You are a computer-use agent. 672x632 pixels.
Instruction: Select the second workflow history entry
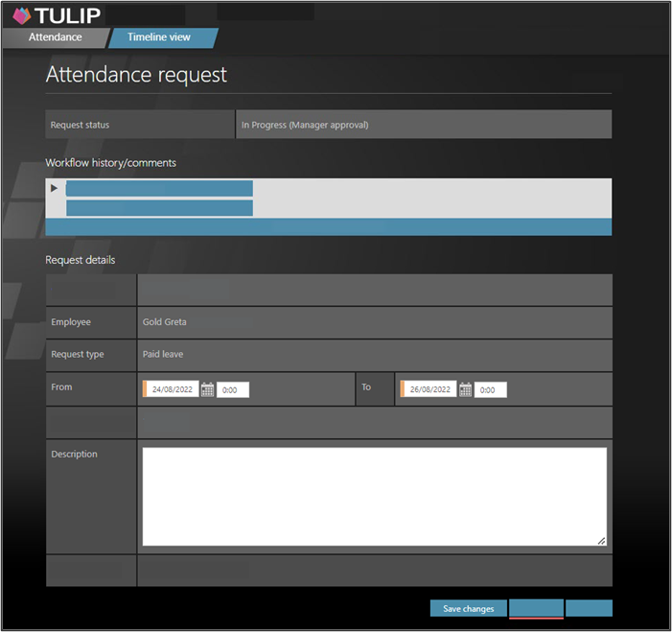point(159,207)
